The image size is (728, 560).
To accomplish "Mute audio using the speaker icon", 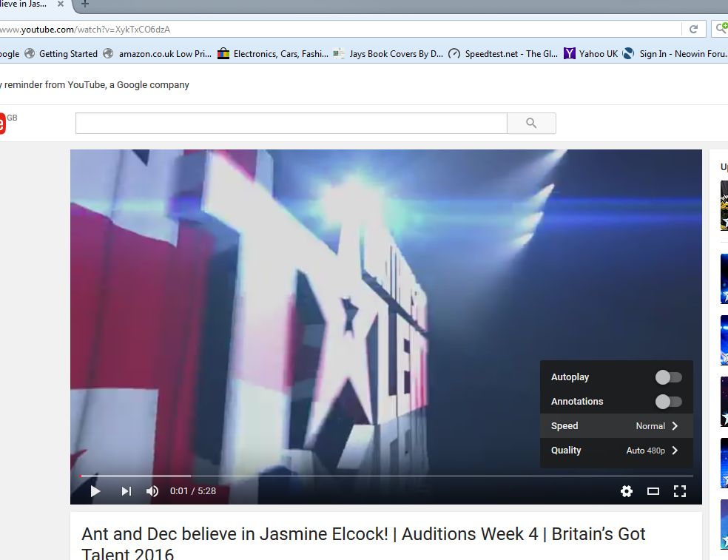I will [152, 491].
